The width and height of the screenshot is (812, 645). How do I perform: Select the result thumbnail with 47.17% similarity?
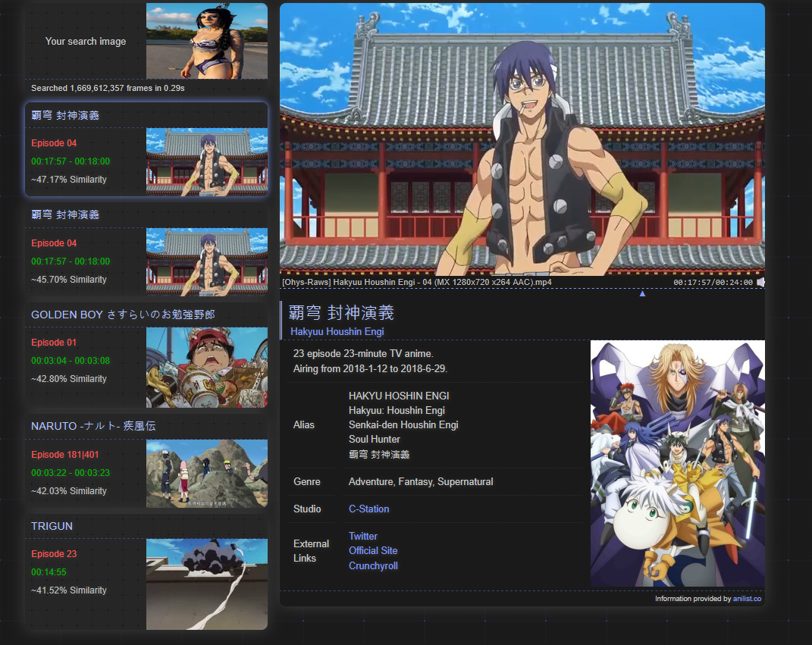(x=207, y=162)
